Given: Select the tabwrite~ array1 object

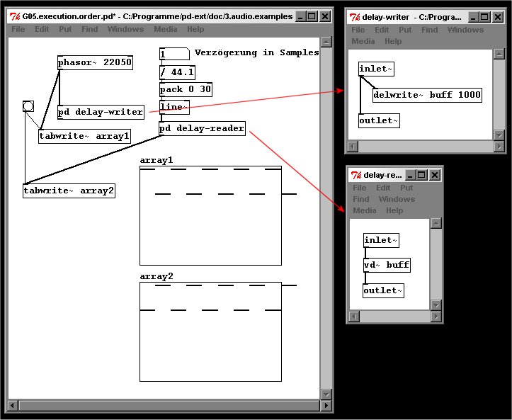Looking at the screenshot, I should tap(84, 135).
